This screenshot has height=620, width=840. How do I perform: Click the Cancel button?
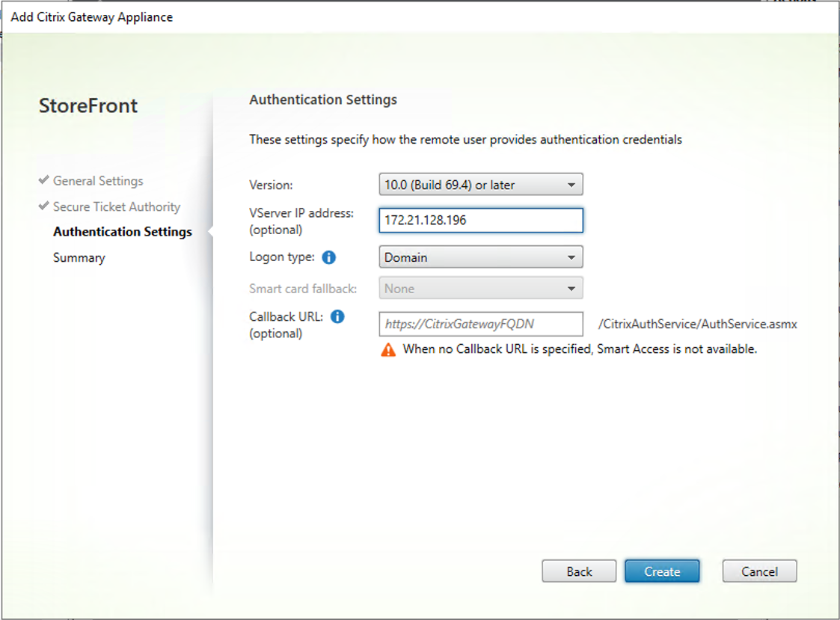pyautogui.click(x=760, y=571)
